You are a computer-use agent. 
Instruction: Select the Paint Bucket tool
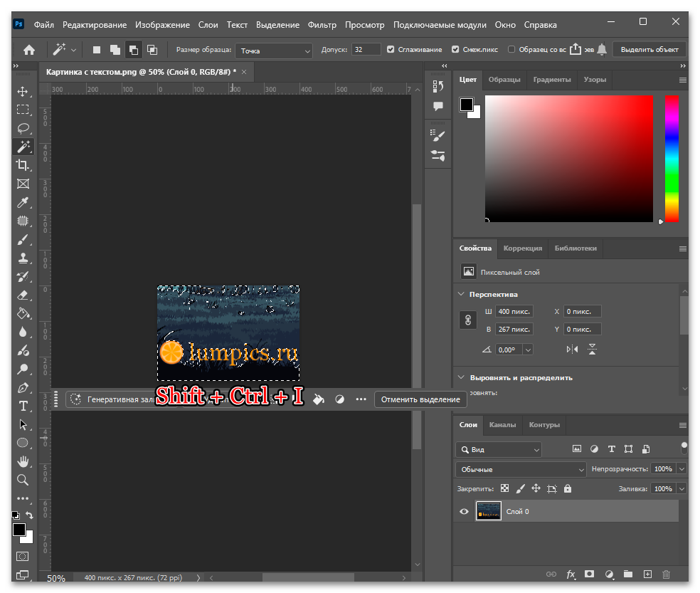[23, 314]
